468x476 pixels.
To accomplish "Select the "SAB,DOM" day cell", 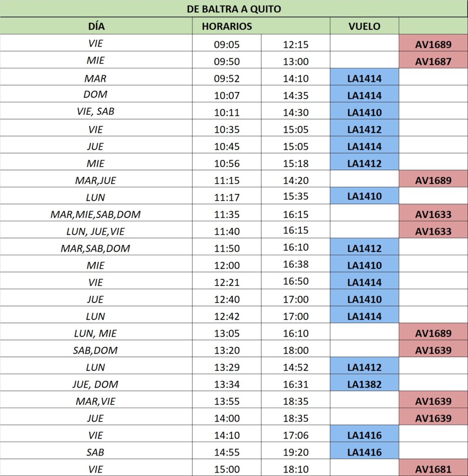I will pos(96,350).
